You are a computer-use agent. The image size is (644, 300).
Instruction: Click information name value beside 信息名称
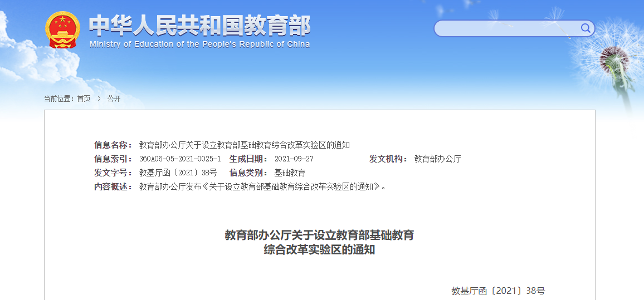245,145
